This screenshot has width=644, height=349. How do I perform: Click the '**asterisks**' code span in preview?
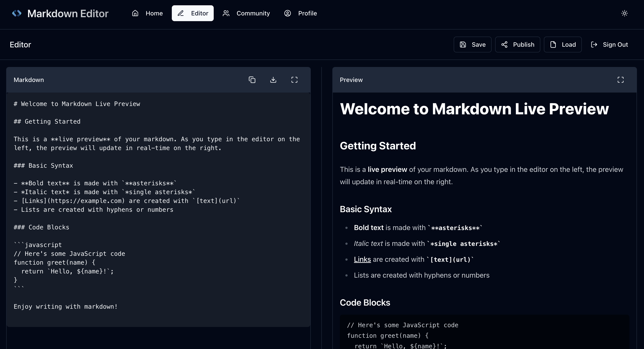(x=455, y=228)
